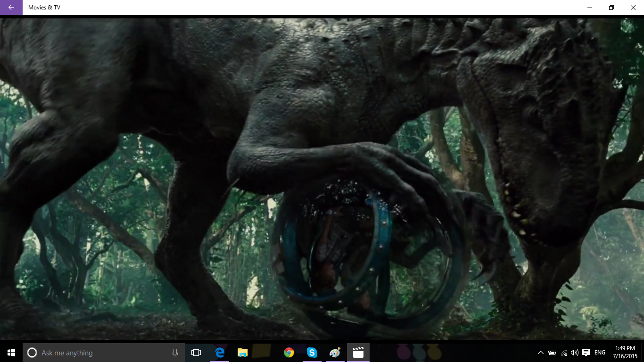
Task: Close the Movies & TV window
Action: click(633, 8)
